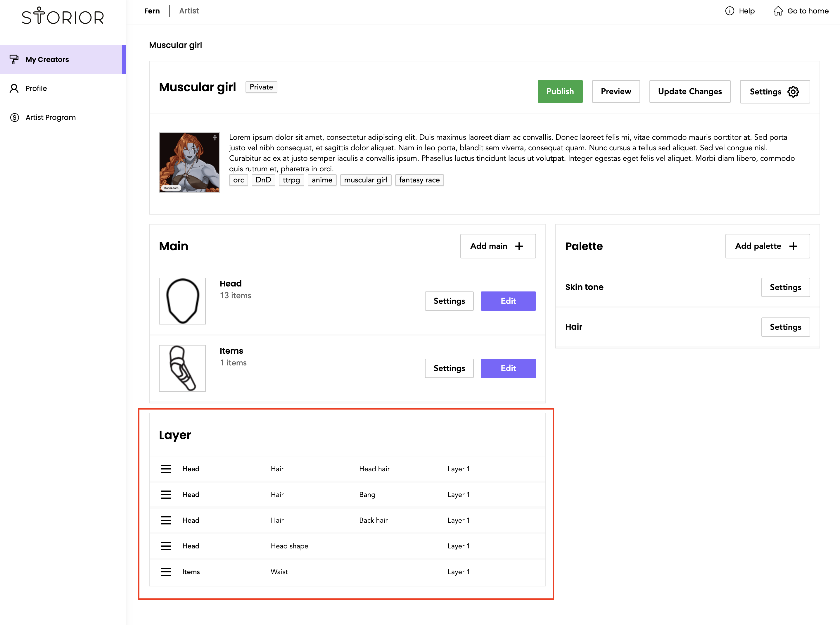
Task: Open My Creators in sidebar
Action: [47, 59]
